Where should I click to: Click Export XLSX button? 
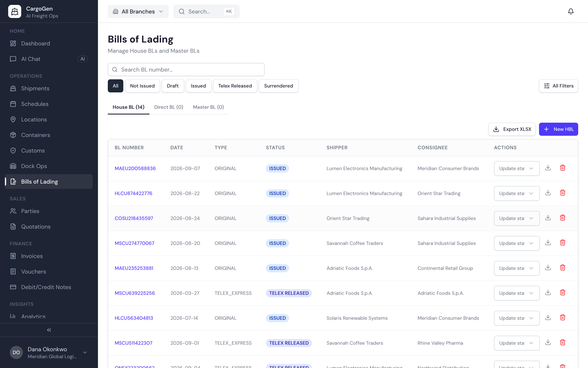pos(512,129)
